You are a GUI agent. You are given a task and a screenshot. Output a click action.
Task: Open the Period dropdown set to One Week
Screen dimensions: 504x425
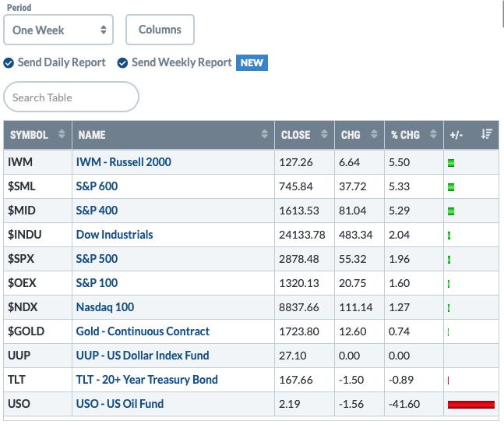coord(58,30)
